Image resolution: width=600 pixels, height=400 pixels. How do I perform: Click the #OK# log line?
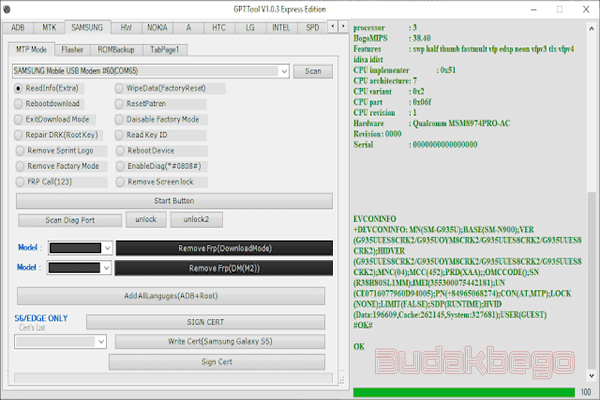tap(363, 325)
